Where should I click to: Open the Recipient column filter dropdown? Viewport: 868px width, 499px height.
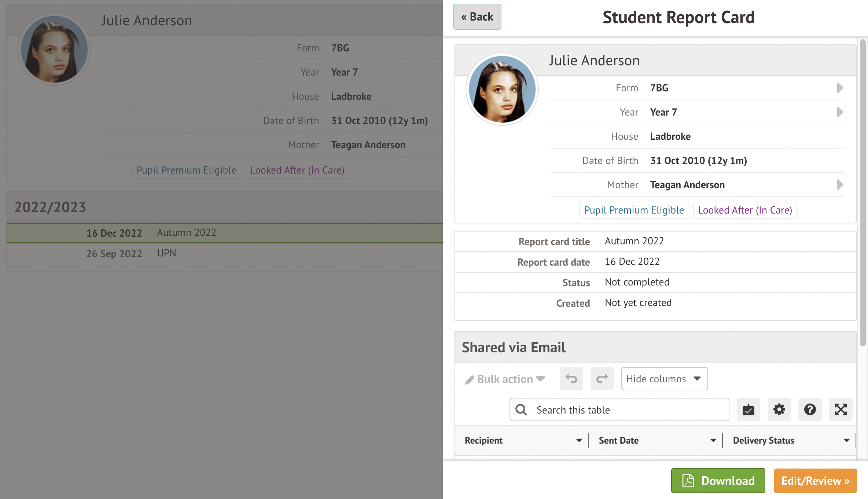point(579,440)
